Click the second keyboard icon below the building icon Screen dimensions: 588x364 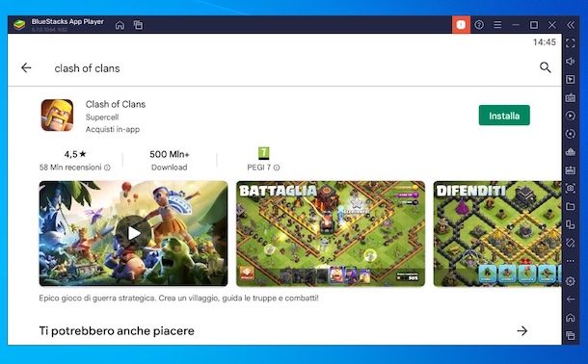[x=571, y=170]
